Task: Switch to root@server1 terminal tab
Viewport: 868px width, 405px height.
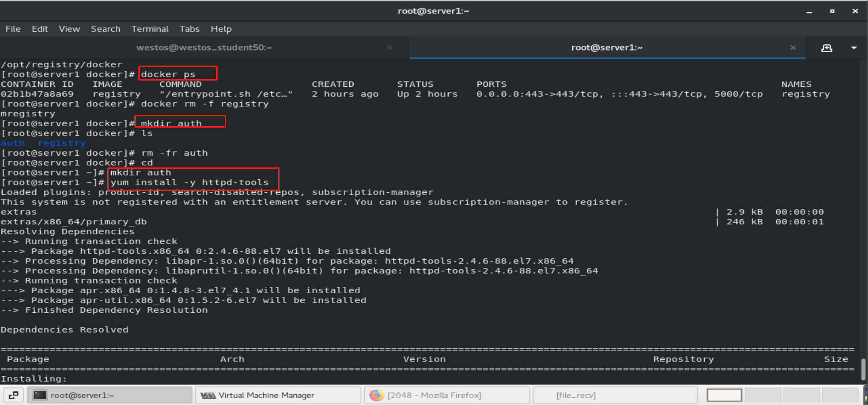Action: click(x=607, y=48)
